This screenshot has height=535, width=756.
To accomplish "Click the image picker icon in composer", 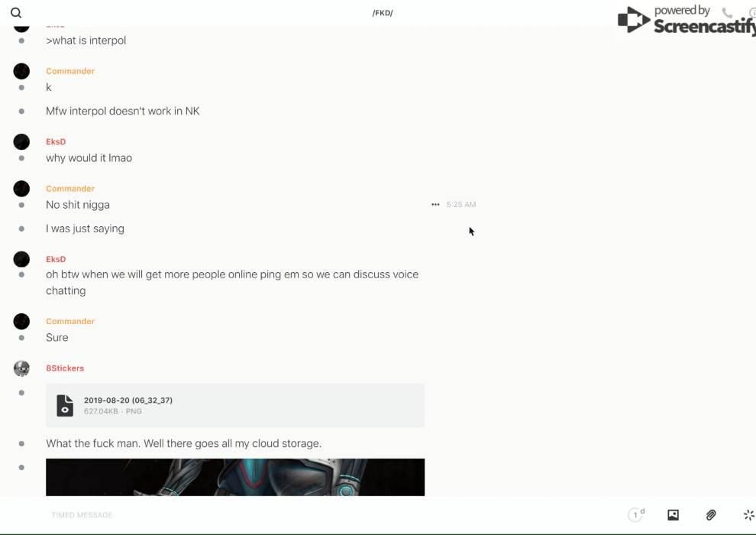I will pos(673,514).
